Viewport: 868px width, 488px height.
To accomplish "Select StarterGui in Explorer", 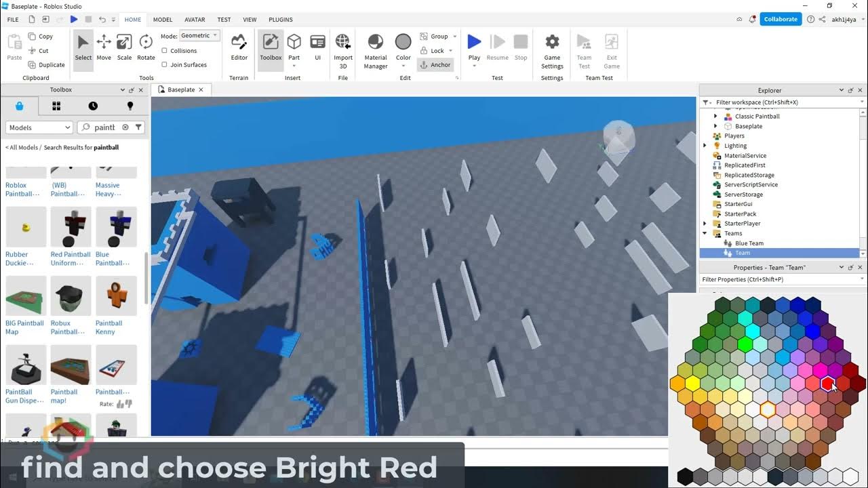I will point(738,204).
